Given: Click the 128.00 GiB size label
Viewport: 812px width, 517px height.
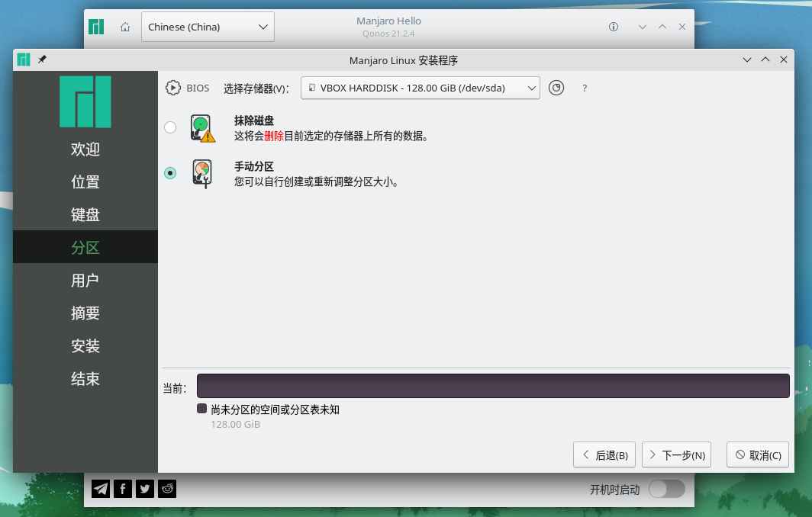Looking at the screenshot, I should click(x=236, y=425).
